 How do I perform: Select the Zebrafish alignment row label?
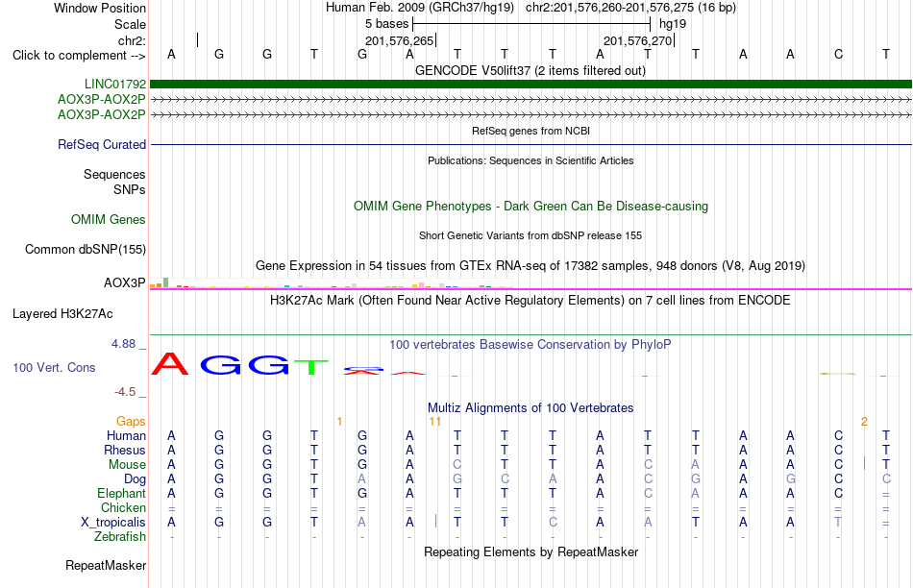[x=120, y=537]
